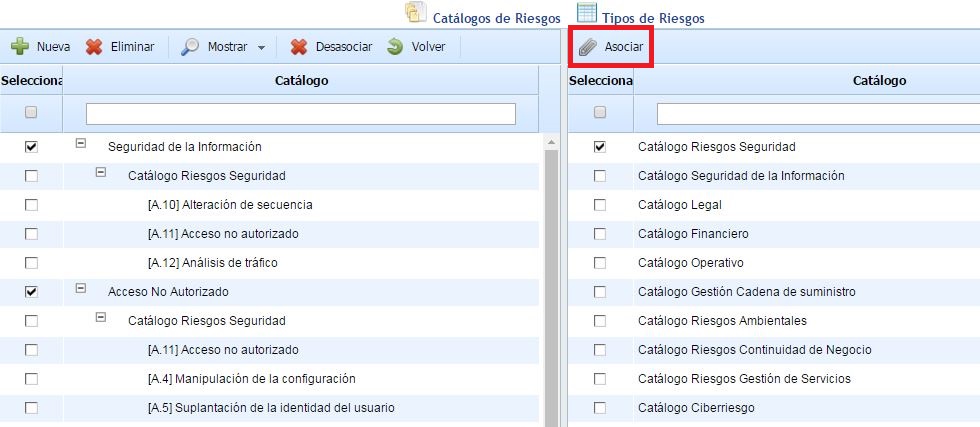This screenshot has height=427, width=980.
Task: Open the Mostrar dropdown arrow
Action: coord(261,48)
